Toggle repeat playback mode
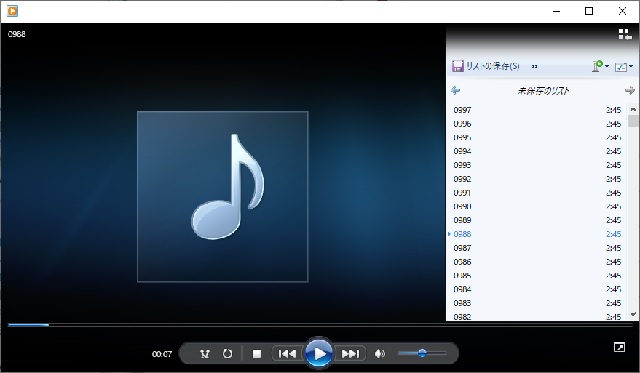This screenshot has height=373, width=640. click(227, 353)
